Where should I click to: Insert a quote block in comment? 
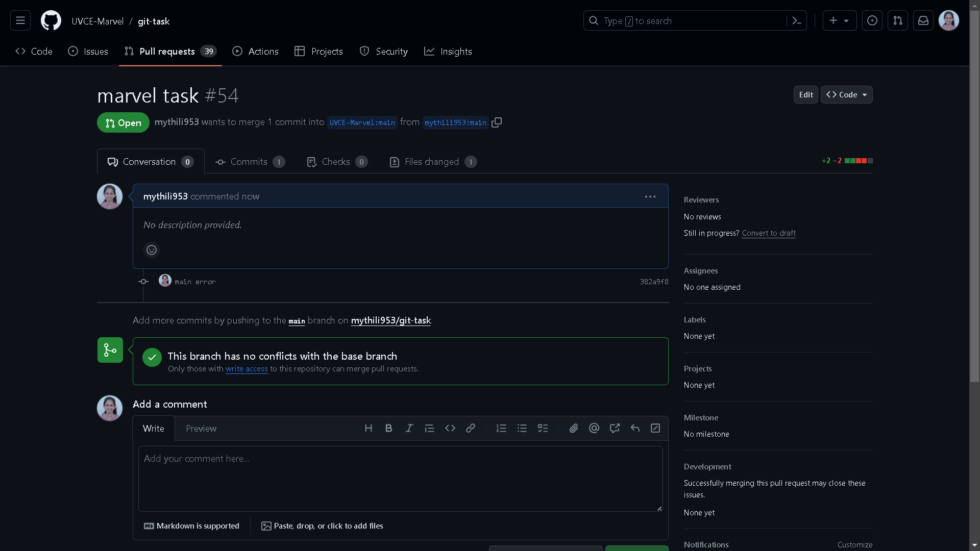[x=430, y=429]
